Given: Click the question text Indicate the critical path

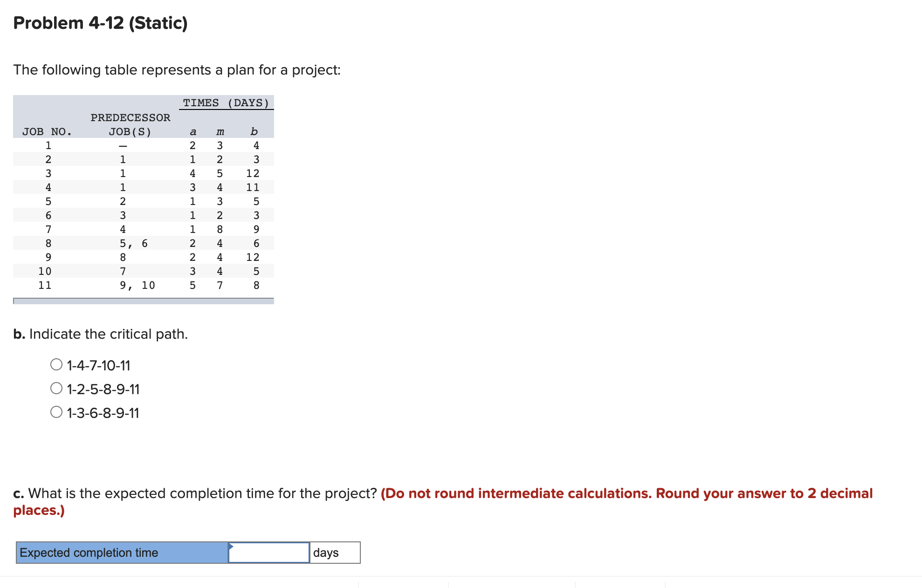Looking at the screenshot, I should point(100,334).
